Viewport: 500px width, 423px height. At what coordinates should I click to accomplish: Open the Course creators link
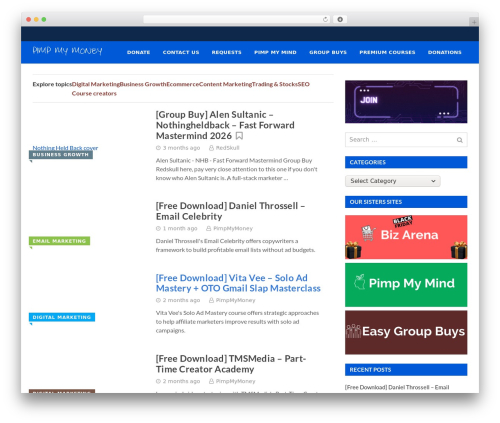tap(94, 94)
